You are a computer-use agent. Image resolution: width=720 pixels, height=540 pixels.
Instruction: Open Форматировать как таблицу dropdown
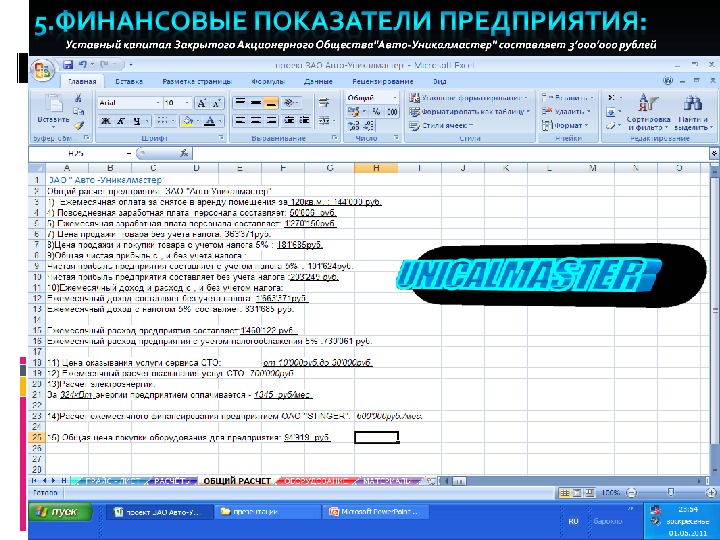469,112
